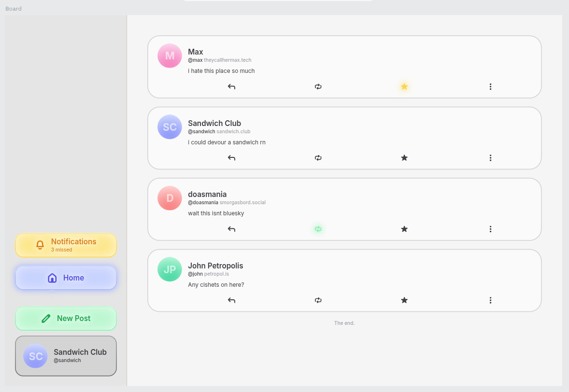The width and height of the screenshot is (569, 392).
Task: Click the @john petropol.is handle
Action: (208, 274)
